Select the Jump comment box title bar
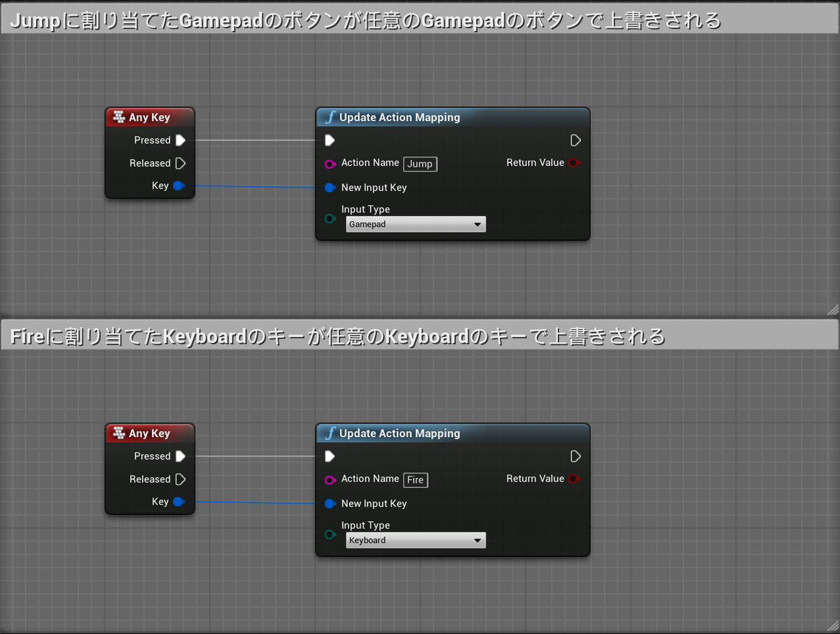The height and width of the screenshot is (634, 840). coord(420,20)
